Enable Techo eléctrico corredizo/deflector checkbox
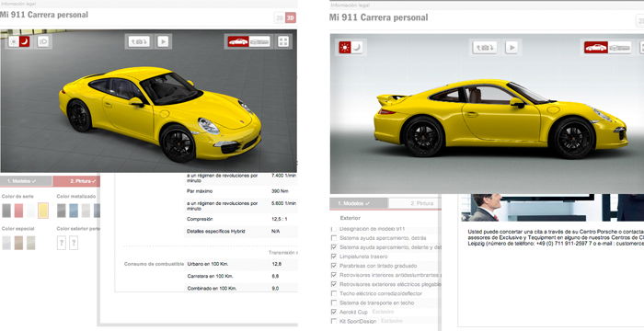 click(334, 293)
